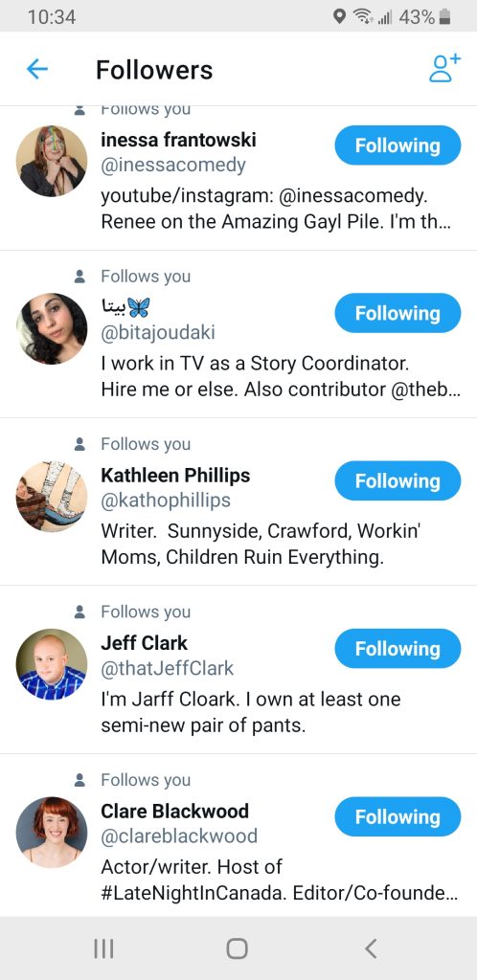Tap Android recent apps navigation icon
This screenshot has width=477, height=980.
103,948
